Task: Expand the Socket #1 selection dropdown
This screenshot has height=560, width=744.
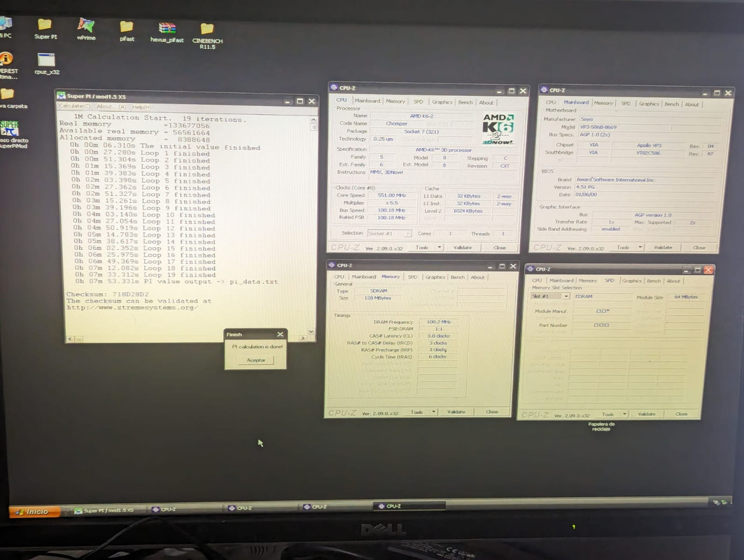Action: (407, 234)
